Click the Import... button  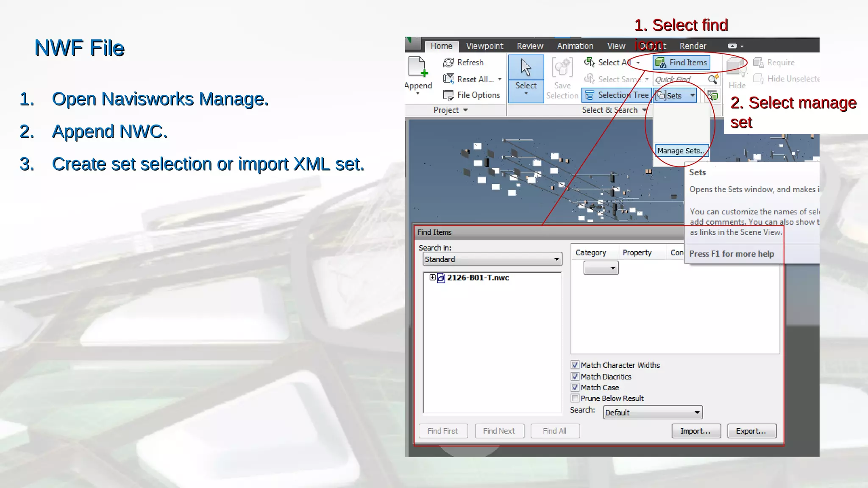click(x=696, y=431)
